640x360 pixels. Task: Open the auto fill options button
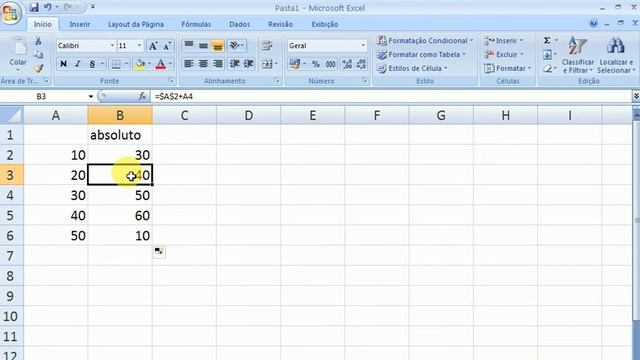point(159,252)
